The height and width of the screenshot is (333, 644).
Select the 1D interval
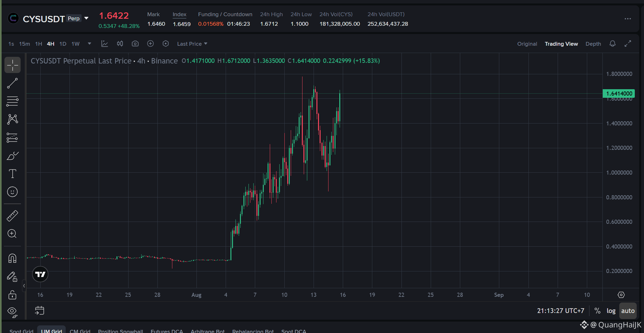[63, 44]
